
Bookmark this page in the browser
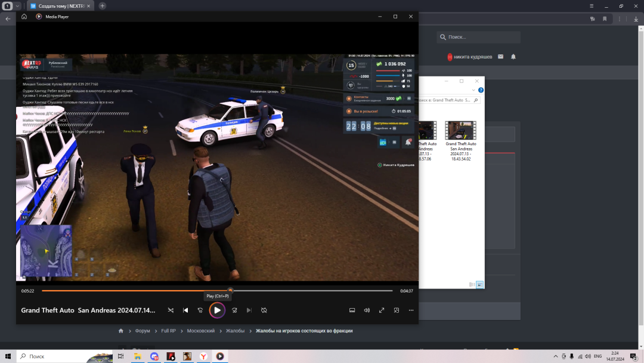click(605, 19)
